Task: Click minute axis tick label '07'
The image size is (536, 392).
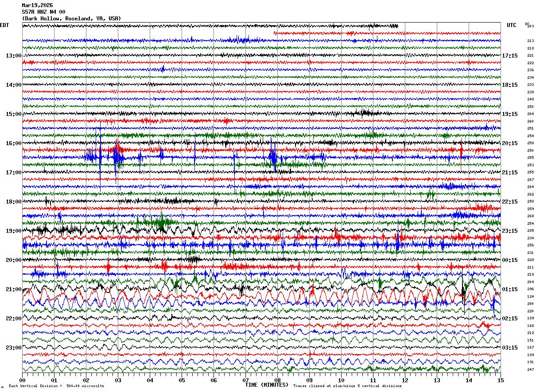Action: 245,380
